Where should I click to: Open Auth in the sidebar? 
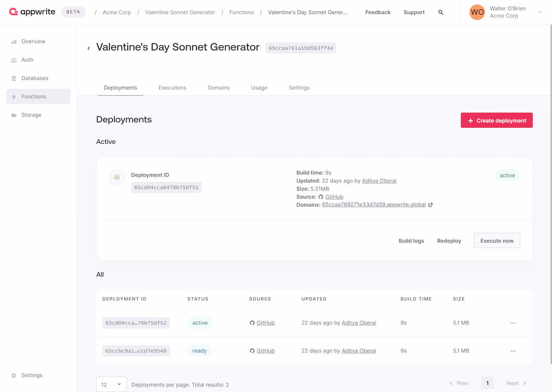click(38, 60)
